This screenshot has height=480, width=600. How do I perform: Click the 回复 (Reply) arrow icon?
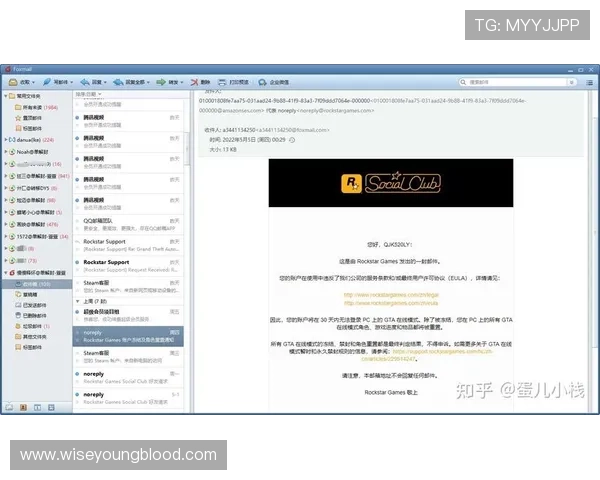(x=92, y=82)
